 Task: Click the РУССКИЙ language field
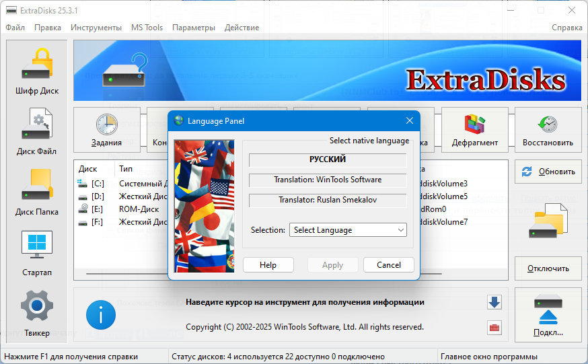(x=328, y=159)
